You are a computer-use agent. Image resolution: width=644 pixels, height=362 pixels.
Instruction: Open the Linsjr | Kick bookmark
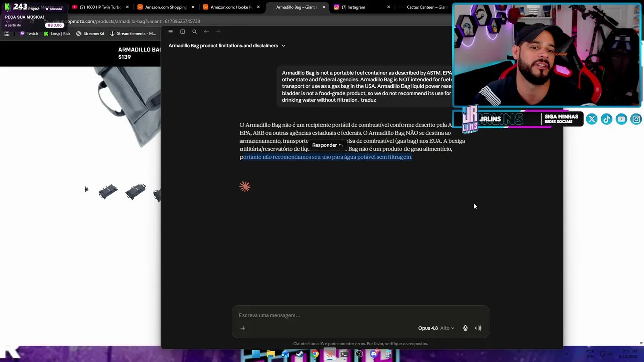tap(57, 34)
